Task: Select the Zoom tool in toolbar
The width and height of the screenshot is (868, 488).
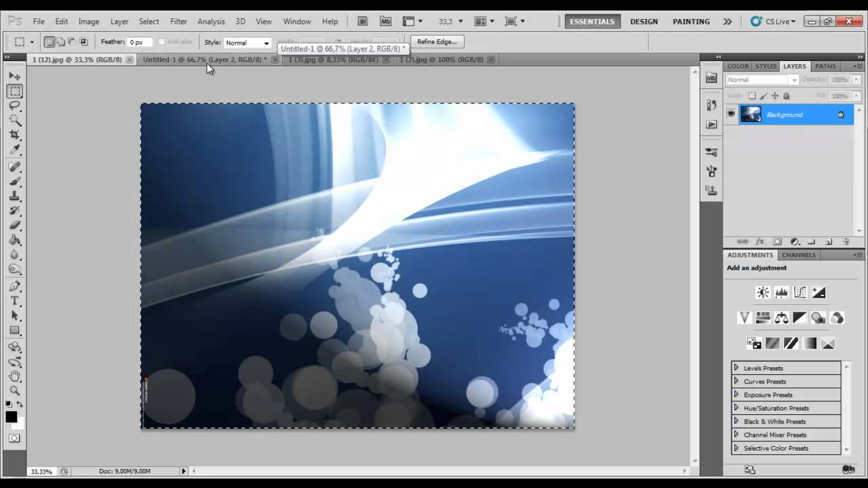Action: 15,390
